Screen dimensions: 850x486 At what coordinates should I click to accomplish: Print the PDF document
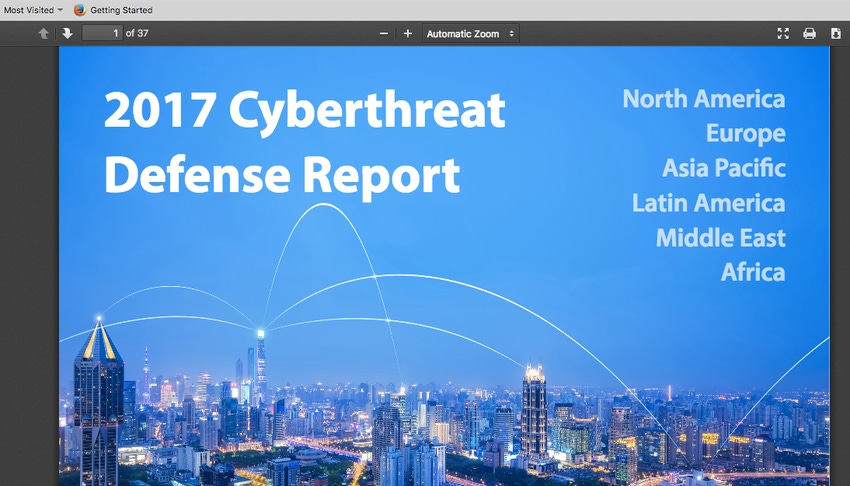809,34
